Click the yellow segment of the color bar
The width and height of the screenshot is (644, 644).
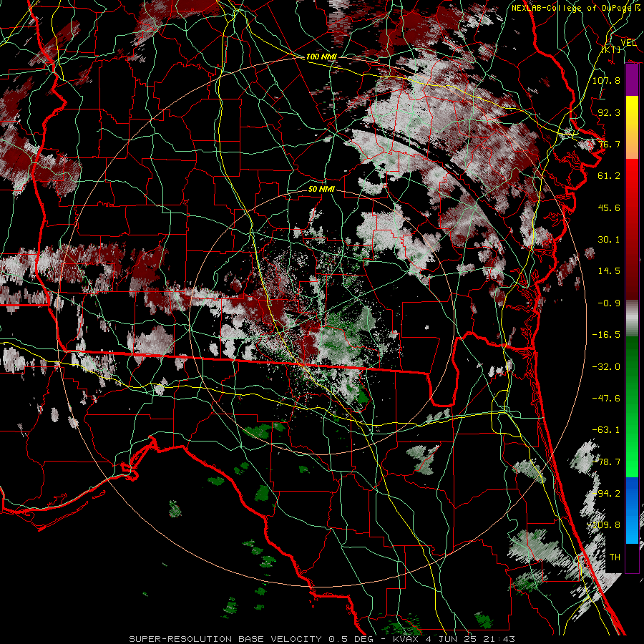[632, 111]
